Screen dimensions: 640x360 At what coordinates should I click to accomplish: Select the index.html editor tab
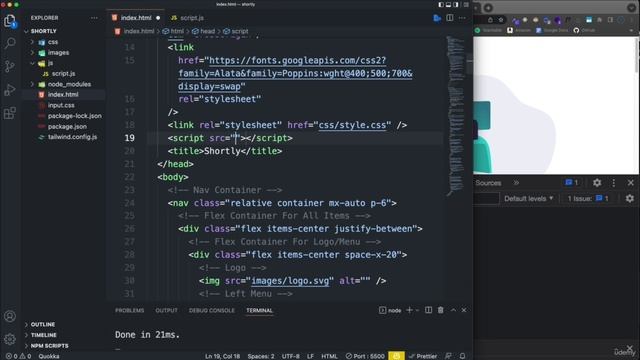(x=136, y=18)
